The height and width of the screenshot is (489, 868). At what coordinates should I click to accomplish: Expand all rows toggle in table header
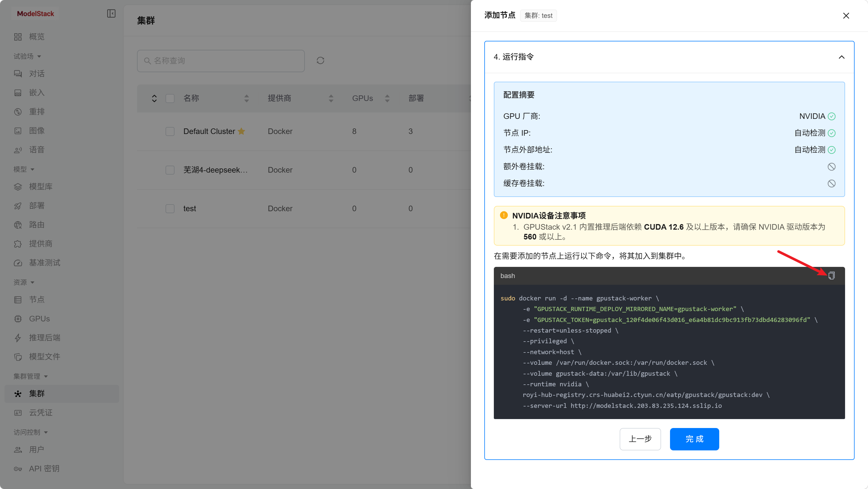point(154,98)
